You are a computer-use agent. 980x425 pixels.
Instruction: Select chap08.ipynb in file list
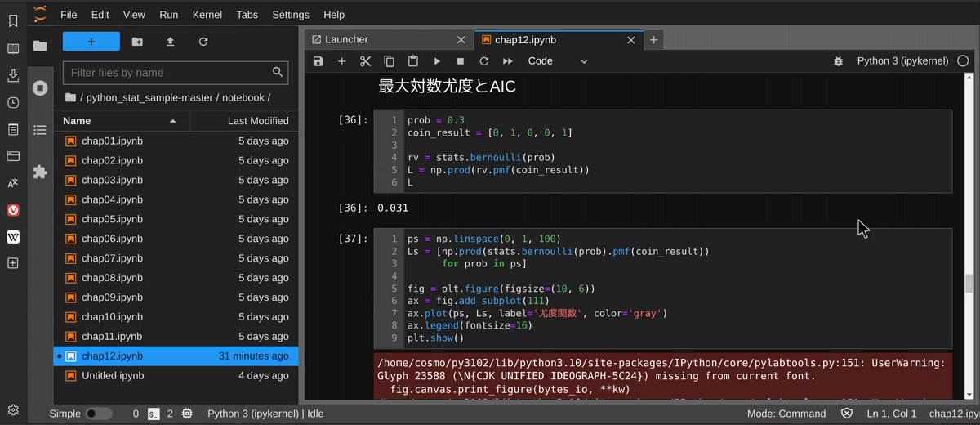coord(176,278)
